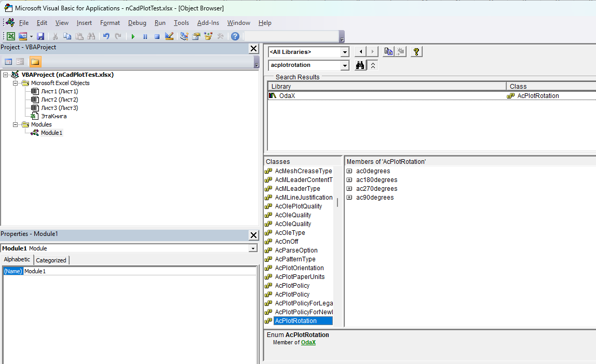This screenshot has width=596, height=364.
Task: Open the Debug menu
Action: point(137,23)
